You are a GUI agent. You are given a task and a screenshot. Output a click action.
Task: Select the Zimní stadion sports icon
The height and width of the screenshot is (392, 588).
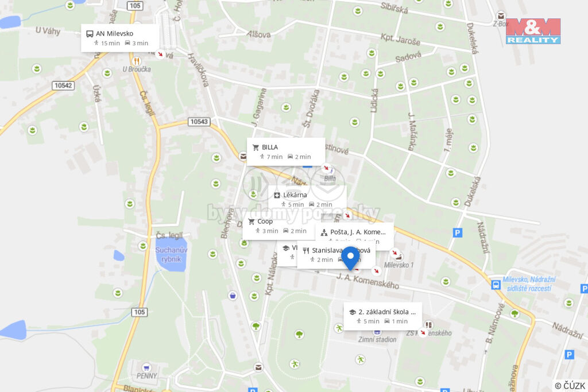click(x=377, y=332)
